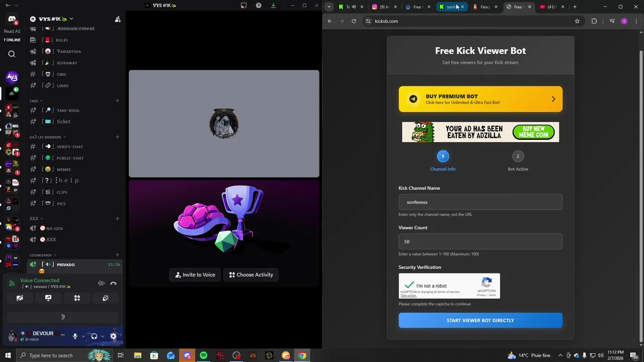Go back in Chrome browser
Screen dimensions: 644x362
point(330,21)
